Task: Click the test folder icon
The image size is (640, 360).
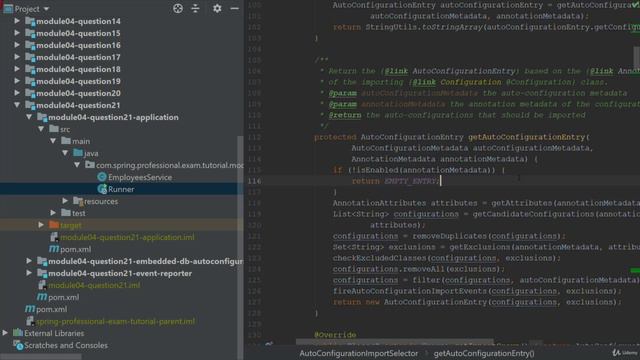Action: [x=66, y=213]
